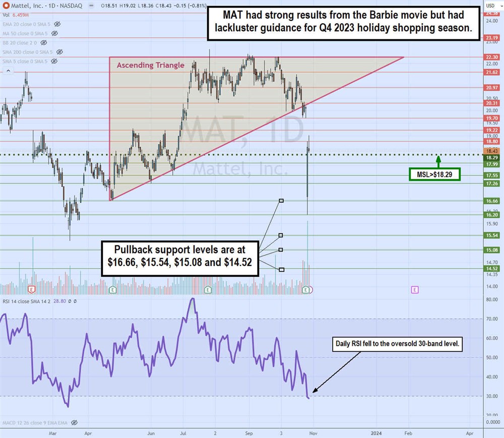The width and height of the screenshot is (504, 438).
Task: Show the BB 20 Bollinger Bands indicator
Action: (44, 43)
